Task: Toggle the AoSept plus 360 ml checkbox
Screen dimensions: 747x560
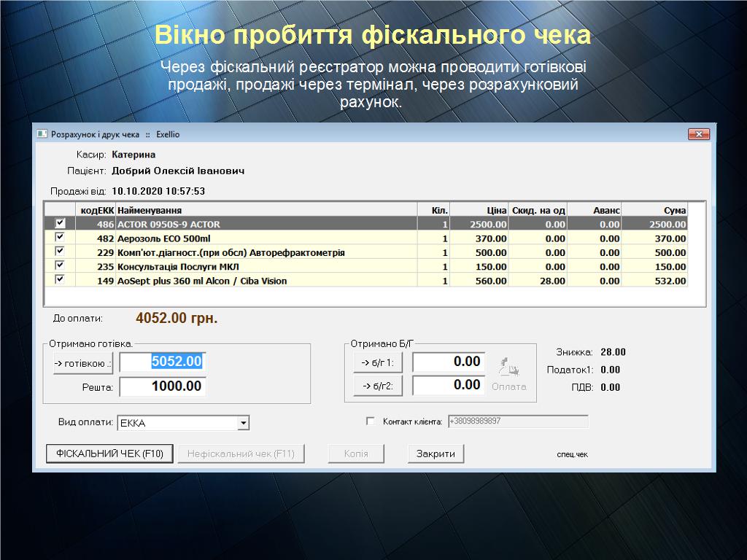Action: click(60, 280)
